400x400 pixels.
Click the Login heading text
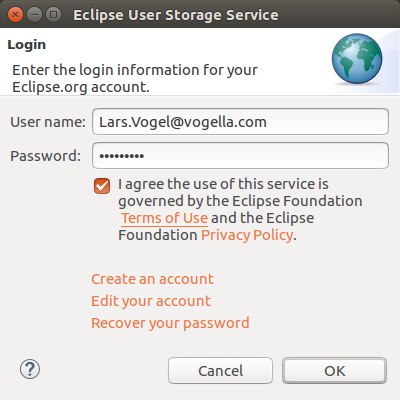pos(27,45)
